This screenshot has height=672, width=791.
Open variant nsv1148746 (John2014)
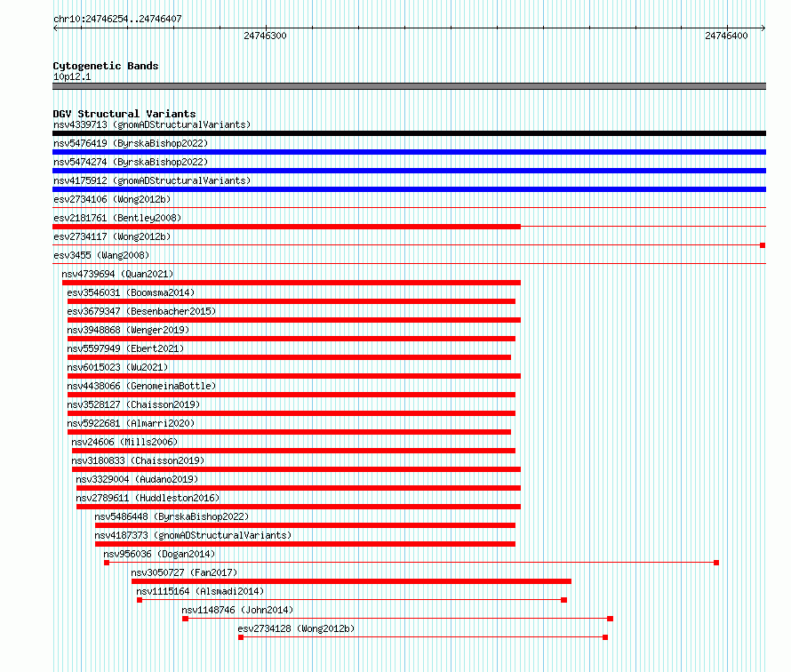click(237, 610)
